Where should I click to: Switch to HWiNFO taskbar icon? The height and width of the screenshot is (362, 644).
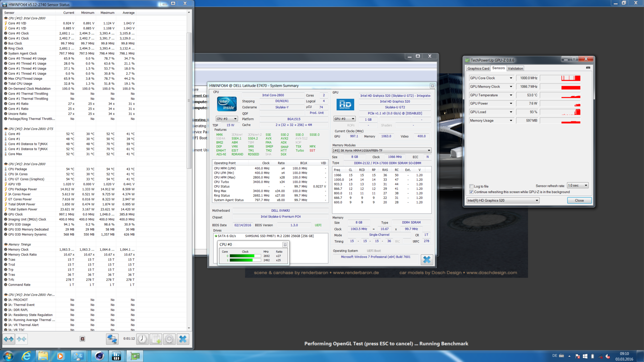coord(116,356)
